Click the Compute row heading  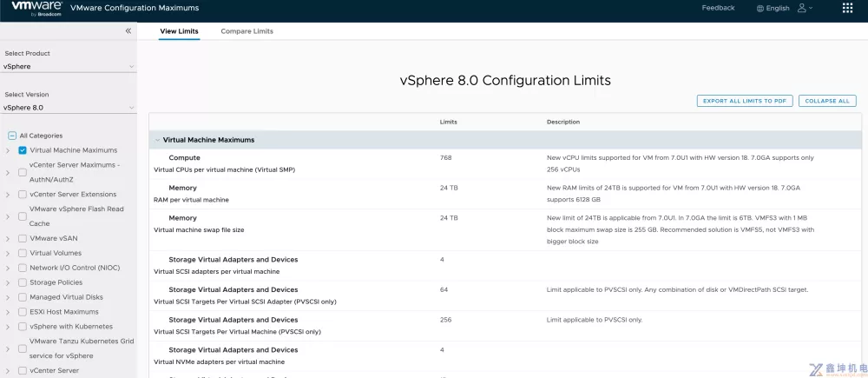coord(184,158)
